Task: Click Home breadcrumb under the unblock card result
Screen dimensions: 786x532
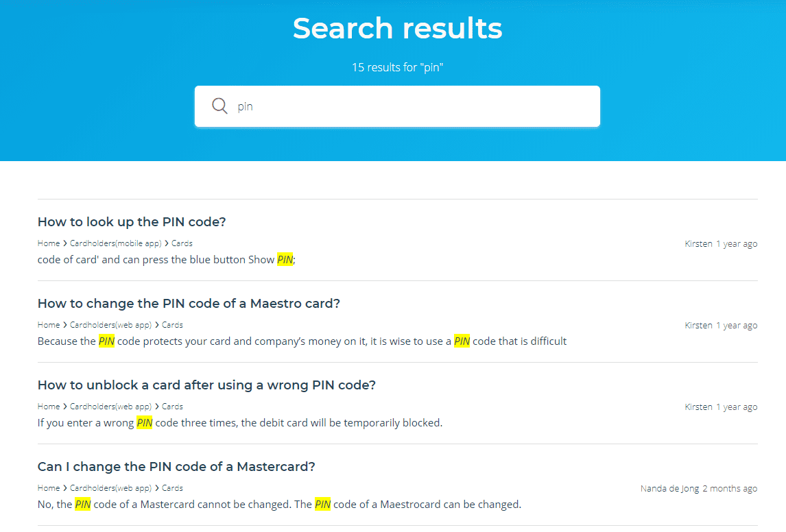Action: click(x=49, y=407)
